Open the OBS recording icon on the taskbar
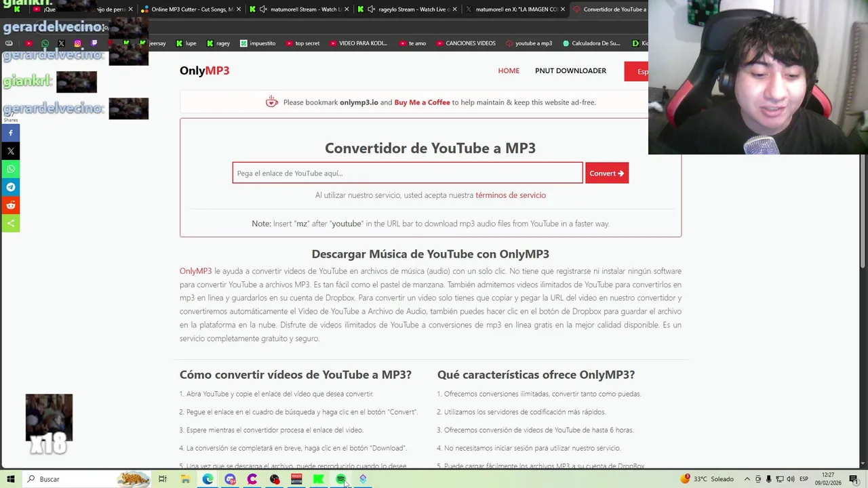Screen dimensions: 868x488 click(274, 479)
